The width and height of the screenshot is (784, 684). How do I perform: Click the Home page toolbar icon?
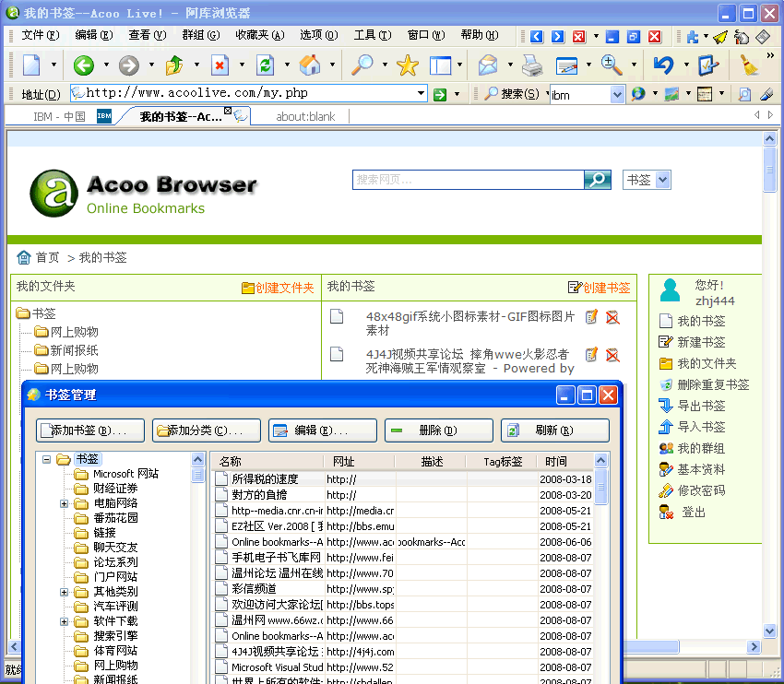pos(310,65)
